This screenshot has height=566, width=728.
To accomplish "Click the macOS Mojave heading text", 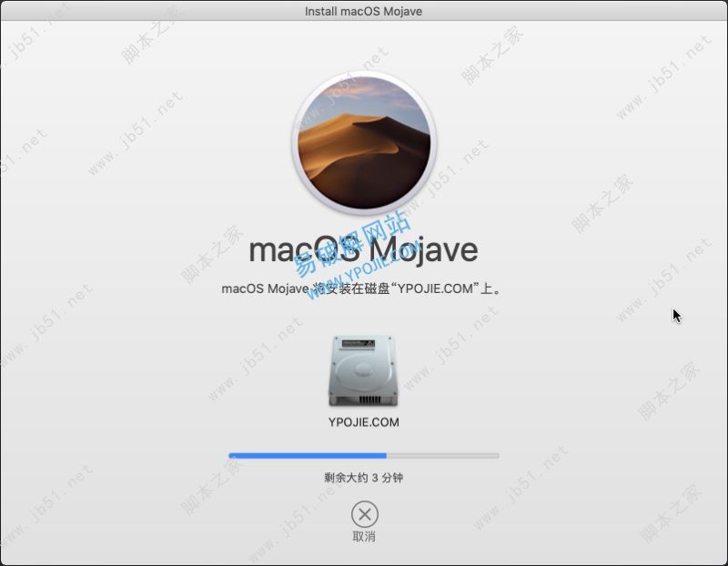I will click(x=364, y=248).
